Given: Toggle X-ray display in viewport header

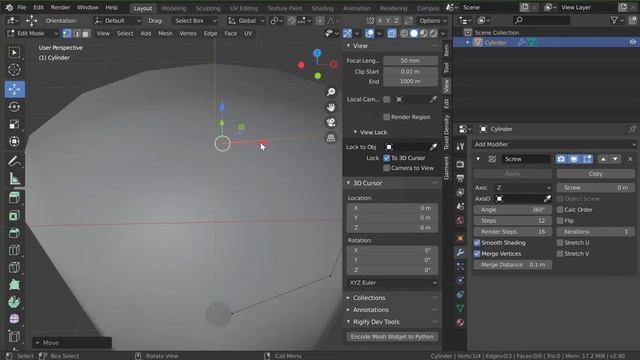Looking at the screenshot, I should click(x=392, y=33).
